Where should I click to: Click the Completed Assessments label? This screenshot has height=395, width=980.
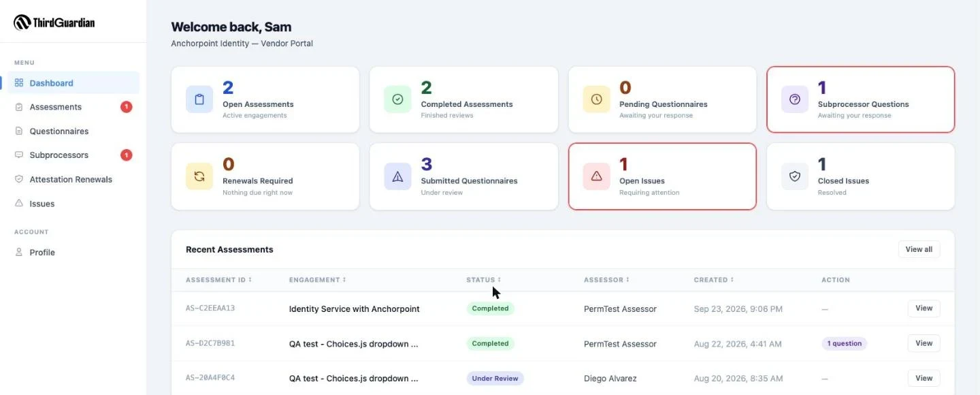467,104
